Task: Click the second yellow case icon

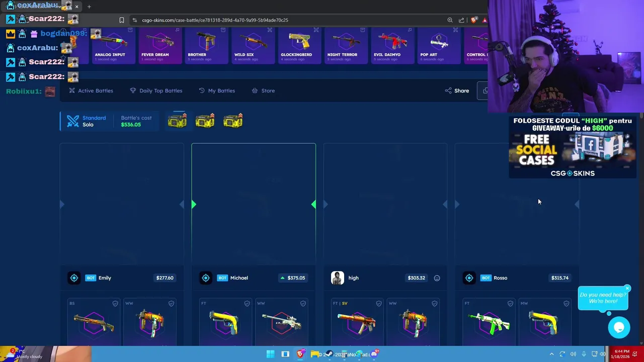Action: pyautogui.click(x=205, y=121)
